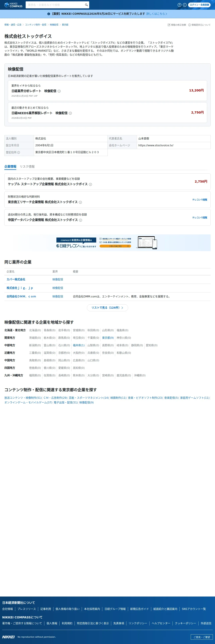The height and width of the screenshot is (644, 215).
Task: Open 放送コンテンツ・映像制作(51) link
Action: [x=23, y=398]
